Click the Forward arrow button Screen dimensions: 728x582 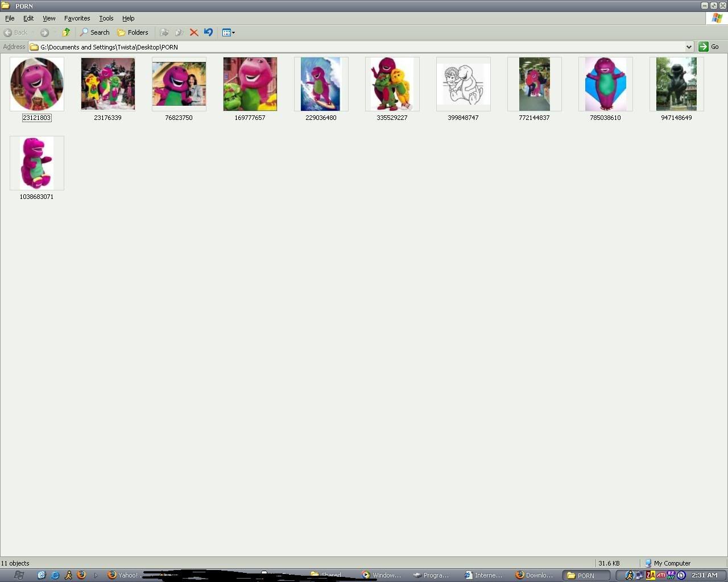pyautogui.click(x=44, y=32)
